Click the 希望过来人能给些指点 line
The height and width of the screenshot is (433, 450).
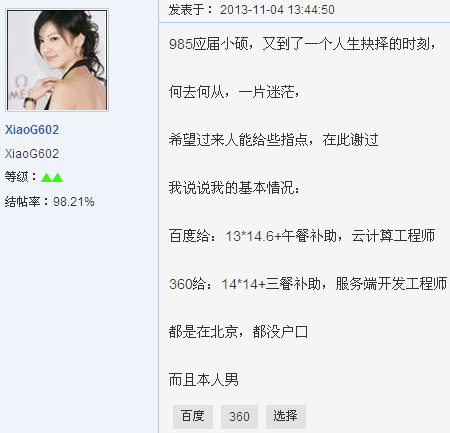(273, 140)
